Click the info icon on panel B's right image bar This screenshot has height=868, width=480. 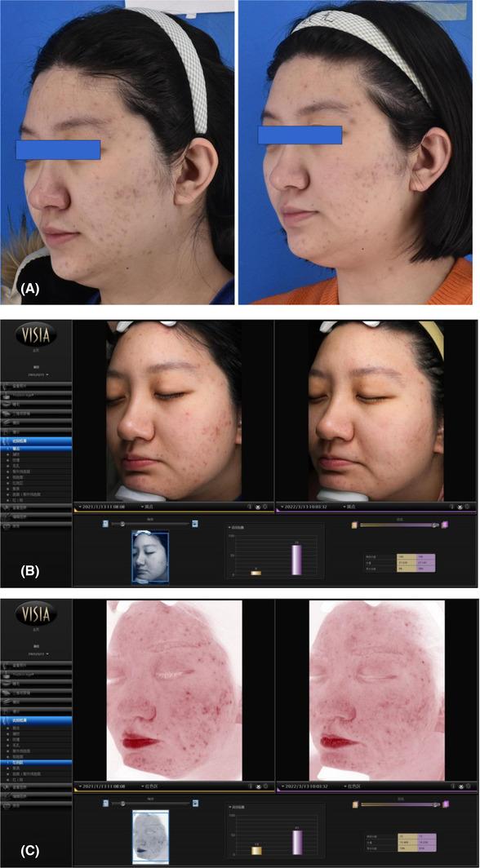coord(452,506)
